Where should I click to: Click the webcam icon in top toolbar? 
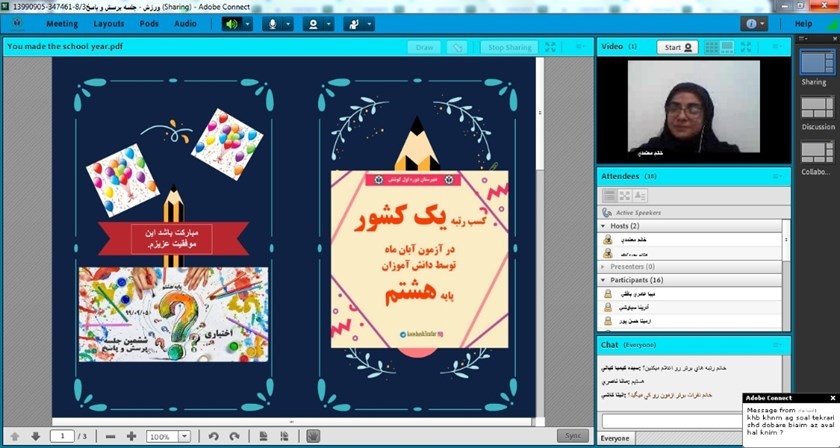click(x=312, y=23)
